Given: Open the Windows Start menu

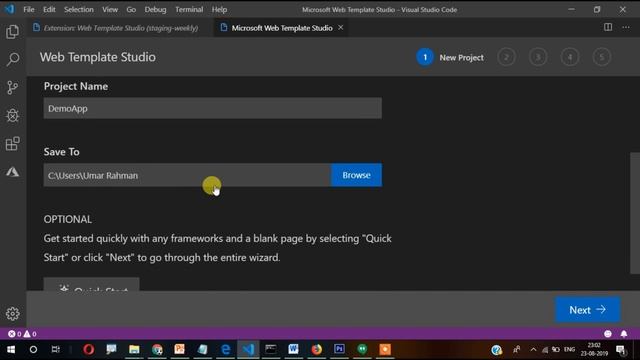Looking at the screenshot, I should 11,349.
